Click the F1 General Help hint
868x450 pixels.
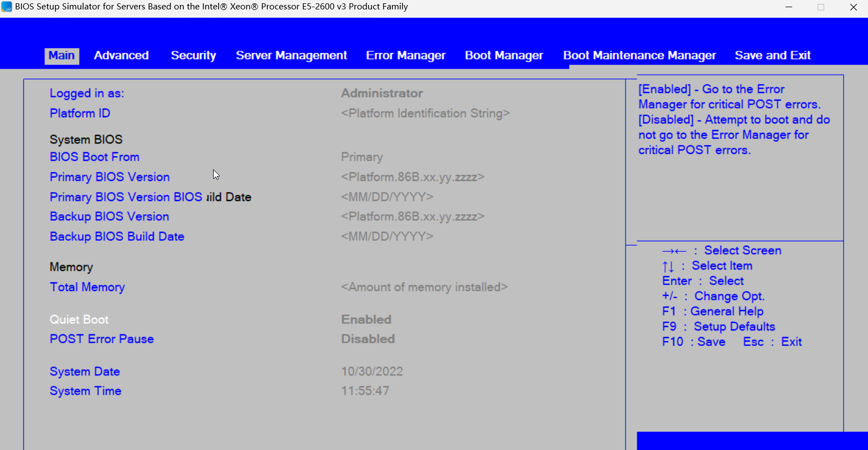click(713, 312)
